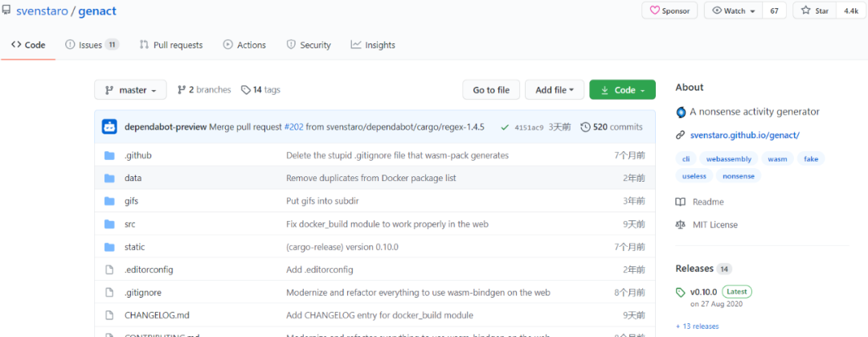Open the data folder
The image size is (868, 337).
pos(133,179)
